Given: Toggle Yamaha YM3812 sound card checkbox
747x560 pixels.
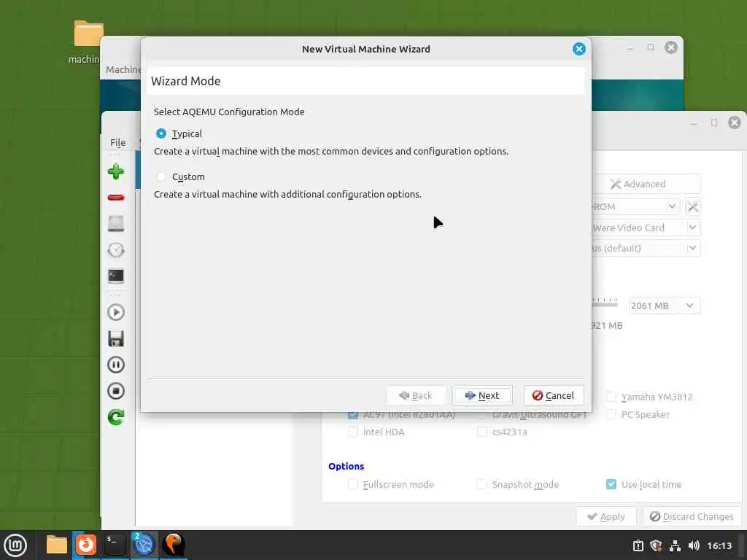Looking at the screenshot, I should coord(611,397).
